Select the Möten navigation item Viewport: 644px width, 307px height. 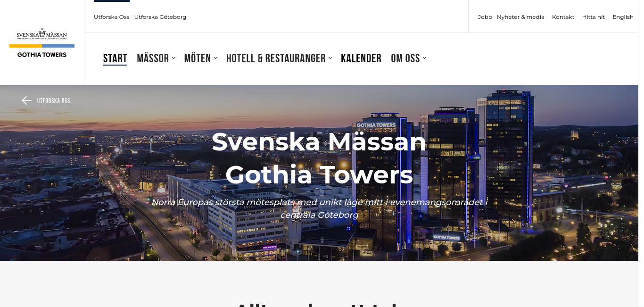pyautogui.click(x=198, y=58)
